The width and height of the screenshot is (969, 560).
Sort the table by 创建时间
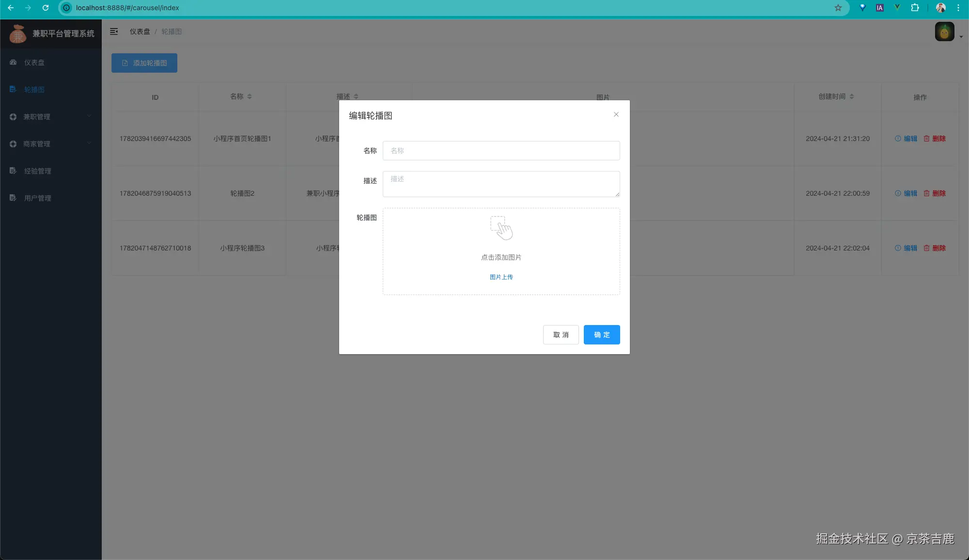coord(852,96)
